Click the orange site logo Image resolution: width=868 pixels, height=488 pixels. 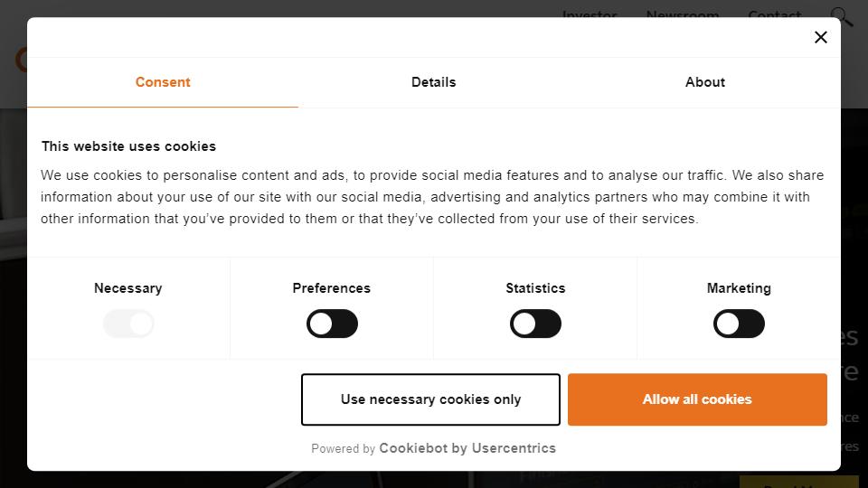click(x=21, y=60)
